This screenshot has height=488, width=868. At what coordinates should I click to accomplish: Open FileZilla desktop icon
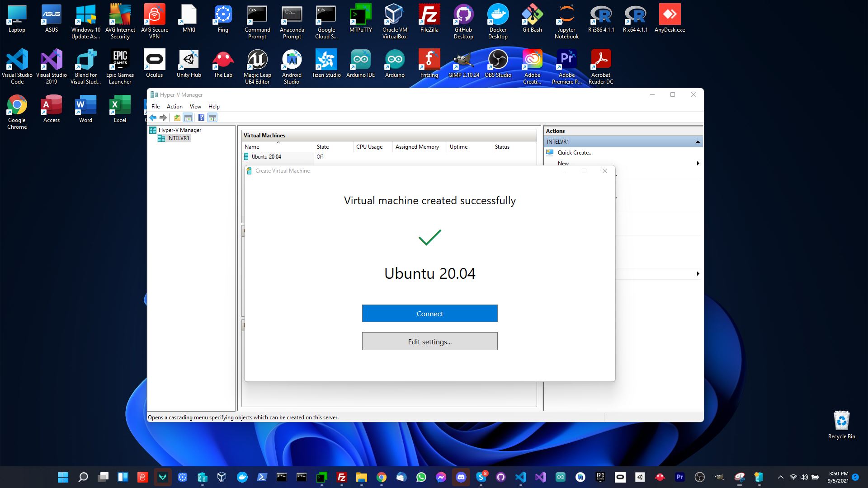pyautogui.click(x=429, y=18)
